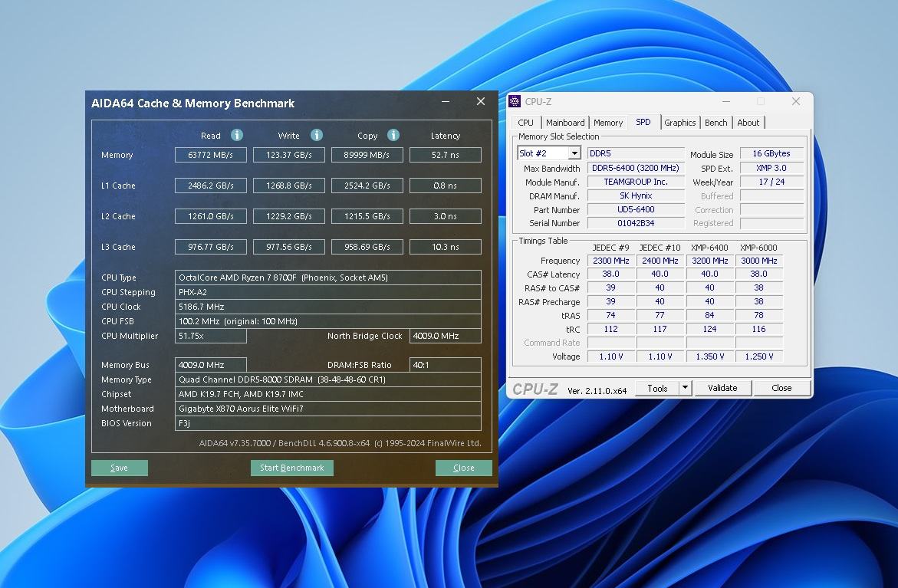Click Memory Write value 123.37 GB/s
The width and height of the screenshot is (898, 588).
288,155
